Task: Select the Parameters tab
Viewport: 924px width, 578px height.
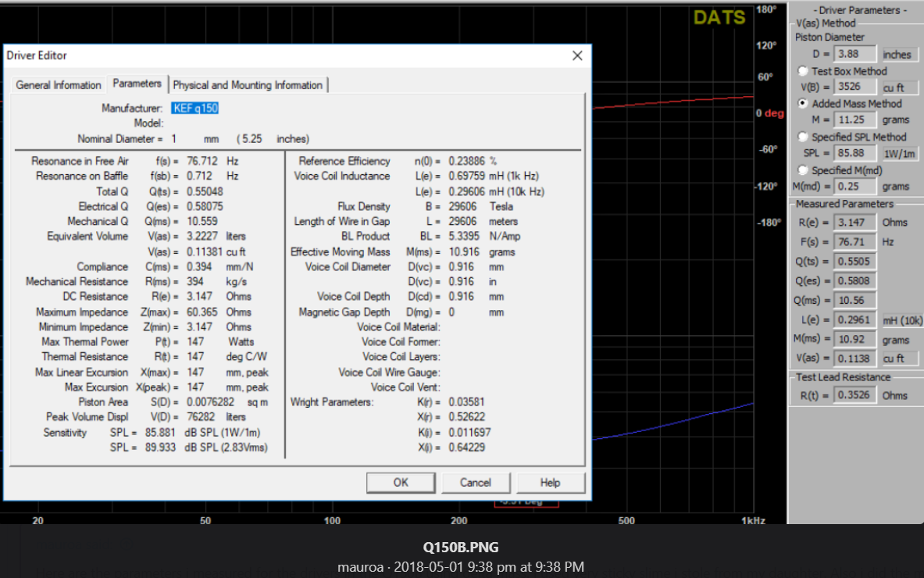Action: click(x=137, y=84)
